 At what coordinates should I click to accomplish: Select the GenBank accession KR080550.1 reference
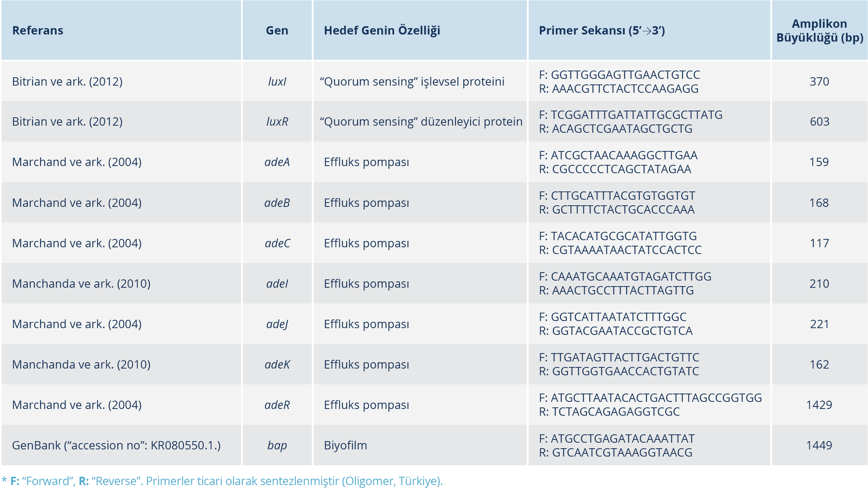pyautogui.click(x=116, y=445)
